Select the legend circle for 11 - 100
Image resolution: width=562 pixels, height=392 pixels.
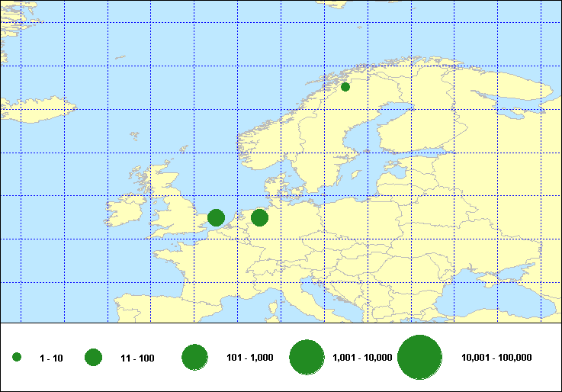pos(94,358)
